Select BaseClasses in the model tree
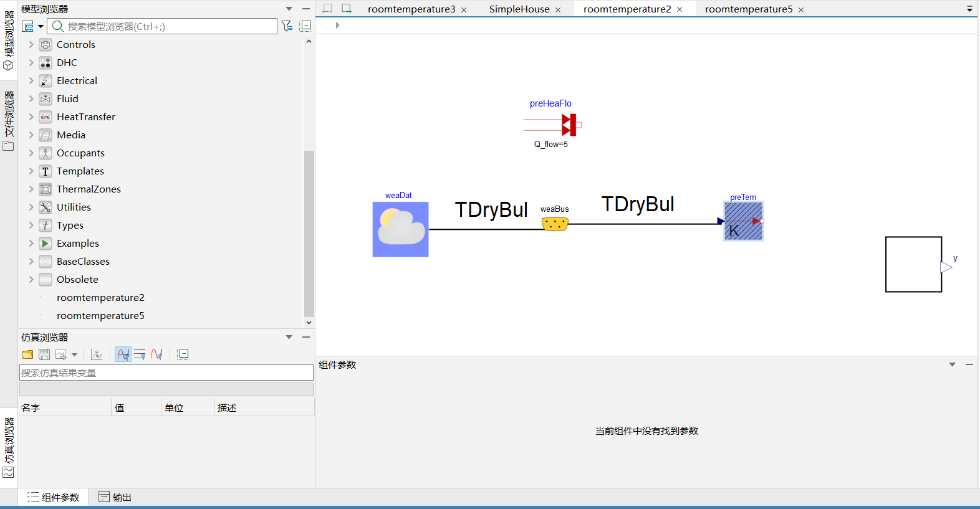Image resolution: width=980 pixels, height=509 pixels. [83, 262]
